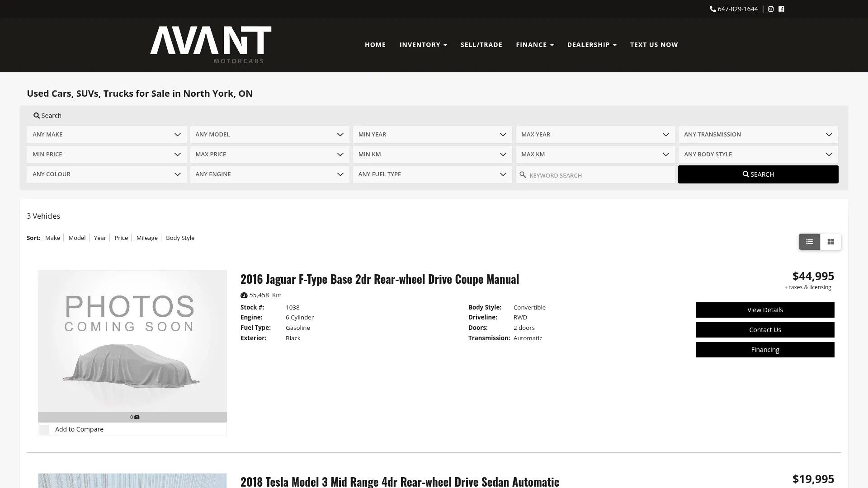Open the 2016 Jaguar F-Type listing title

click(380, 279)
